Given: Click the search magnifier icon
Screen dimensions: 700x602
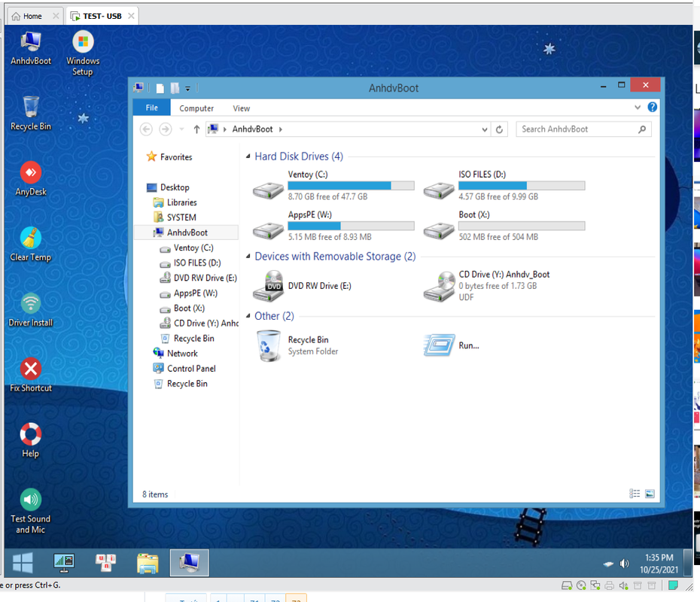Looking at the screenshot, I should [x=641, y=129].
